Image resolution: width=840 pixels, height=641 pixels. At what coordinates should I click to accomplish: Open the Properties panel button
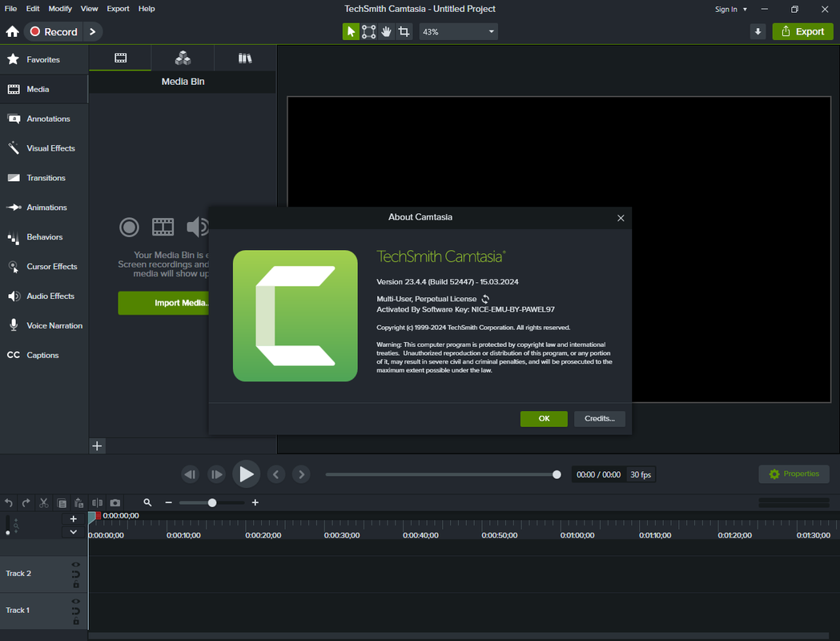[794, 474]
